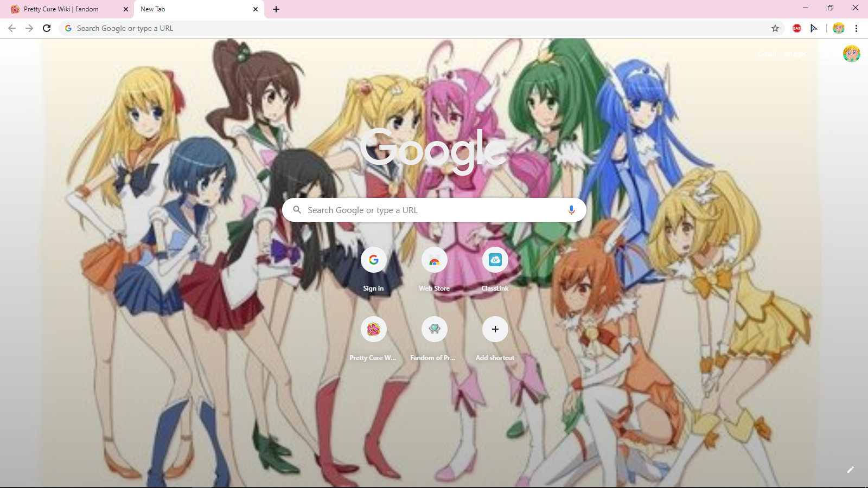The height and width of the screenshot is (488, 868).
Task: Select the New Tab tab
Action: [x=199, y=9]
